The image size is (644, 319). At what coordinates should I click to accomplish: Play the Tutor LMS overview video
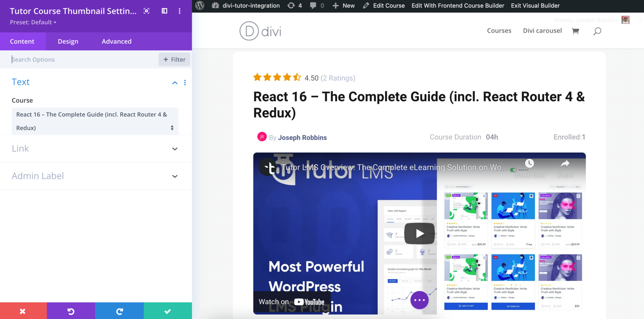(419, 233)
